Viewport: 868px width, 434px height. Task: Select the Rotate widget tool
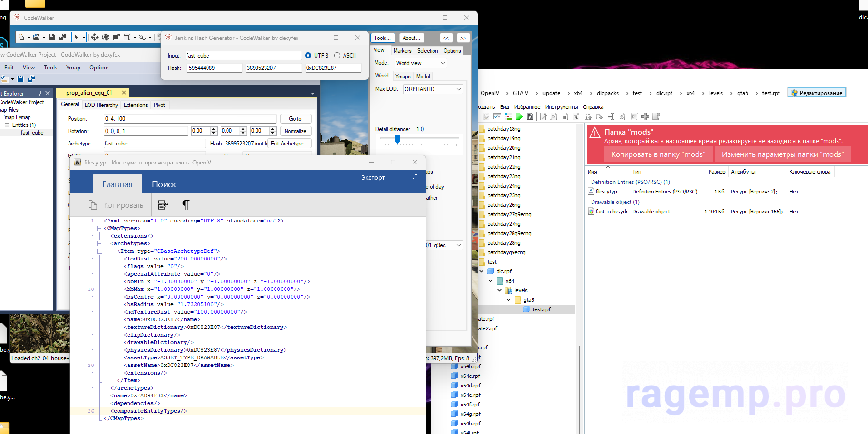[106, 37]
